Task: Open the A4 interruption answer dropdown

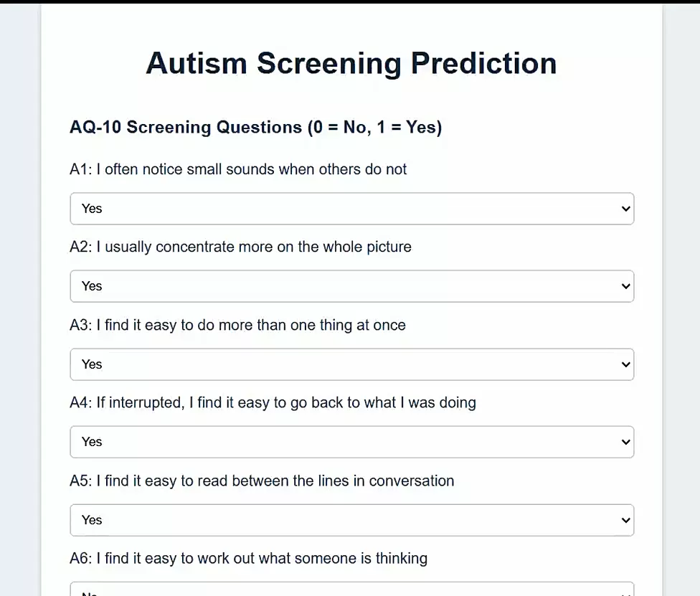Action: 351,442
